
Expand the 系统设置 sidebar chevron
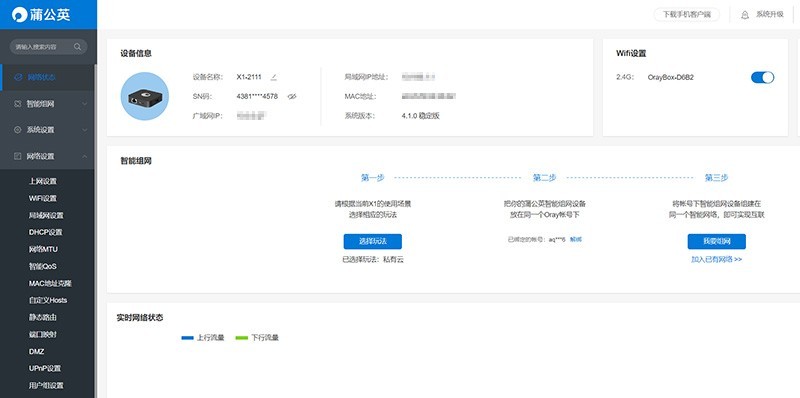tap(85, 130)
